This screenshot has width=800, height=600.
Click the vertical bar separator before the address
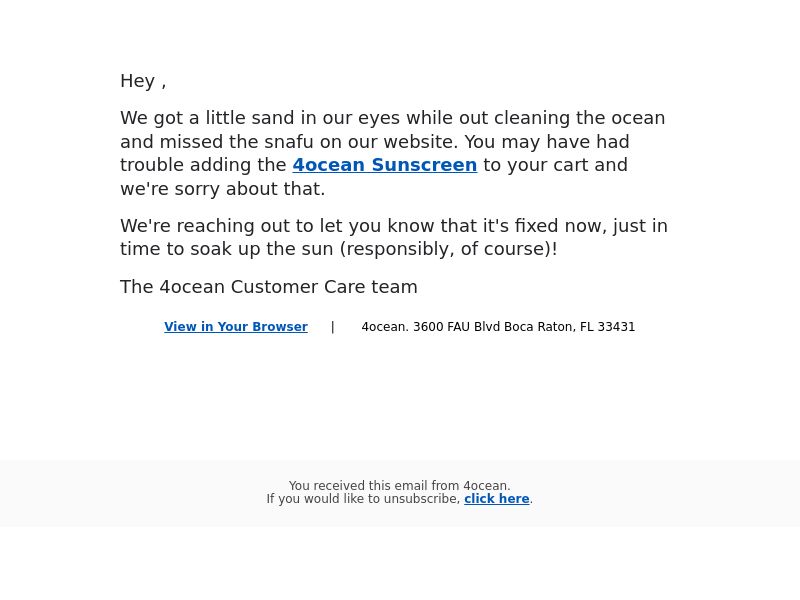(333, 327)
